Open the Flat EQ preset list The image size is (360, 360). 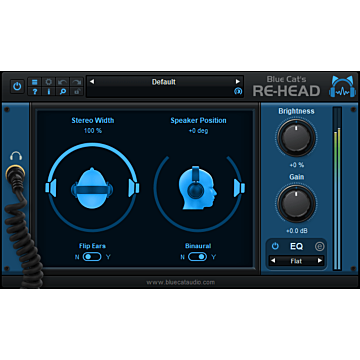[296, 261]
